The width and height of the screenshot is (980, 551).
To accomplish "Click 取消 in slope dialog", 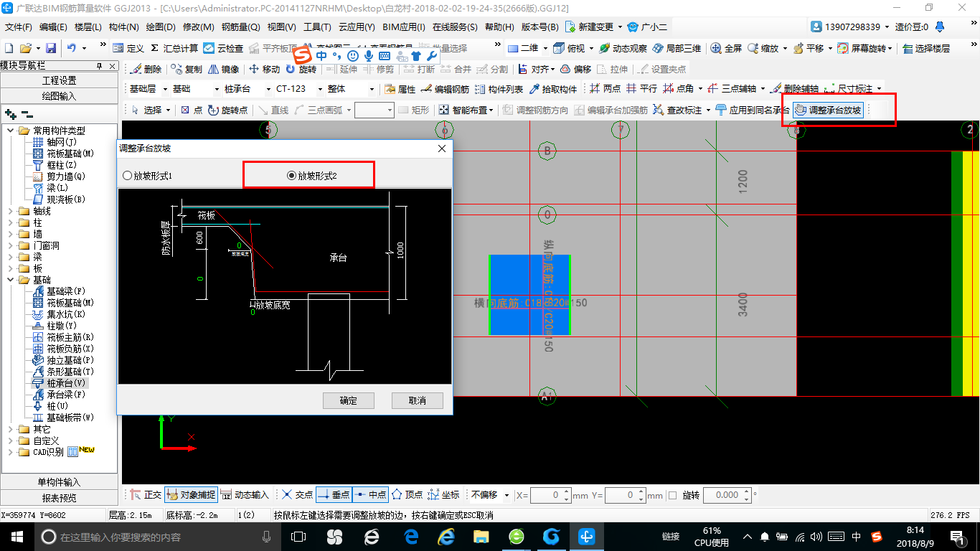I will coord(418,400).
